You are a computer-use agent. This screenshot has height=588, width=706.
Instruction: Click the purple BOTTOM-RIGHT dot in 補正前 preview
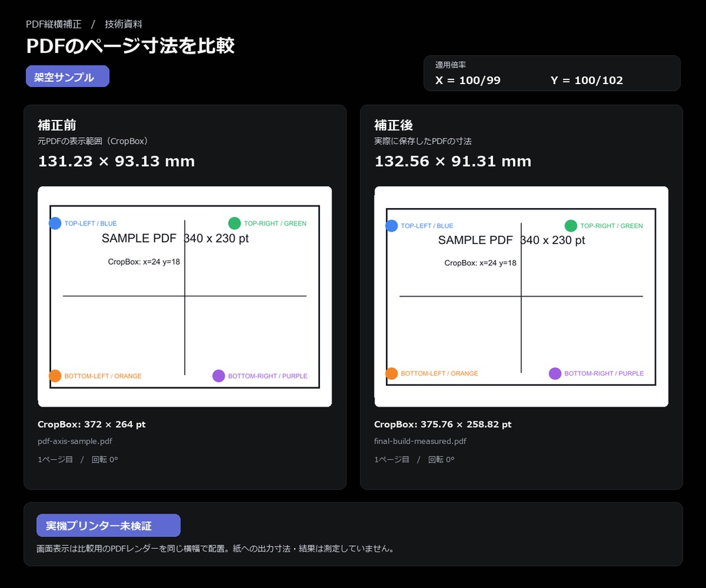tap(219, 376)
